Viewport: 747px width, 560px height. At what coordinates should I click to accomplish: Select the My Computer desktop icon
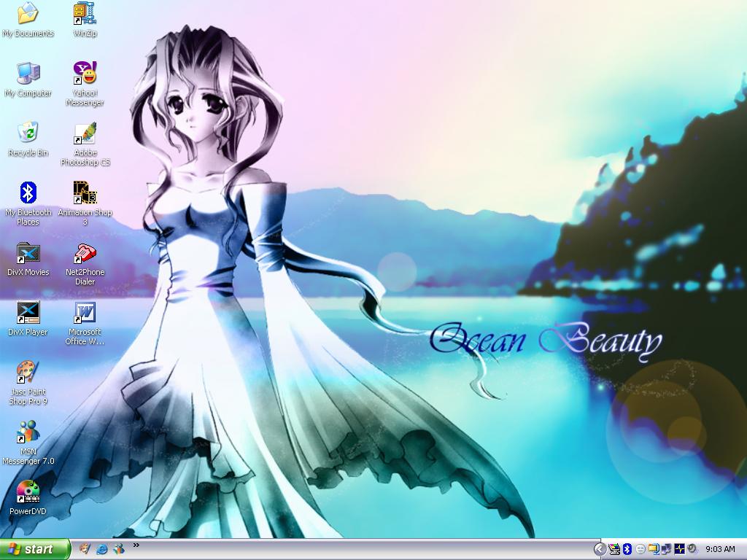(x=28, y=79)
